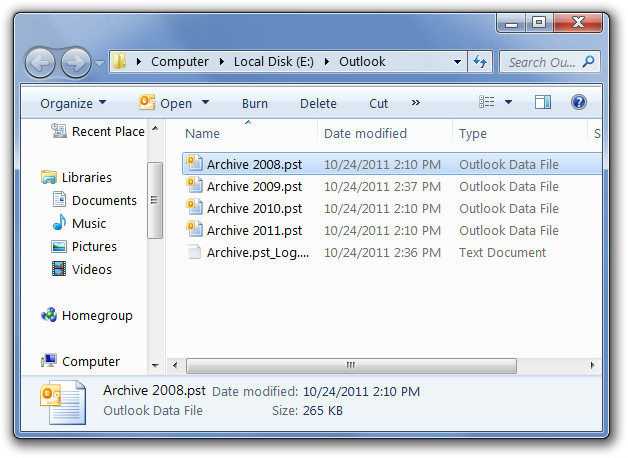The height and width of the screenshot is (458, 628).
Task: Show more toolbar commands chevron
Action: pyautogui.click(x=416, y=102)
